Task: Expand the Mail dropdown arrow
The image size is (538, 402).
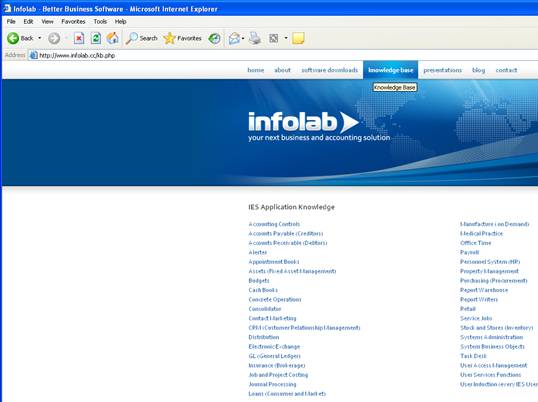Action: tap(243, 38)
